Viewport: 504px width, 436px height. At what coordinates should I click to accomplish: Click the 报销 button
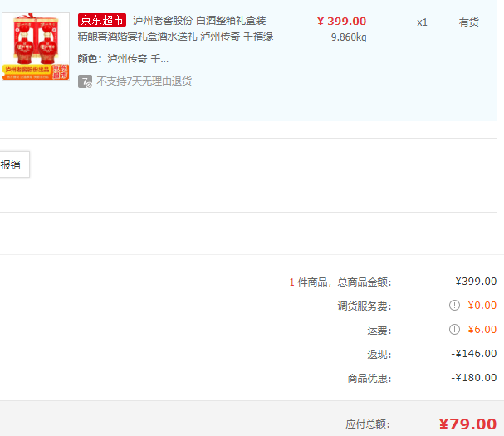tap(14, 164)
